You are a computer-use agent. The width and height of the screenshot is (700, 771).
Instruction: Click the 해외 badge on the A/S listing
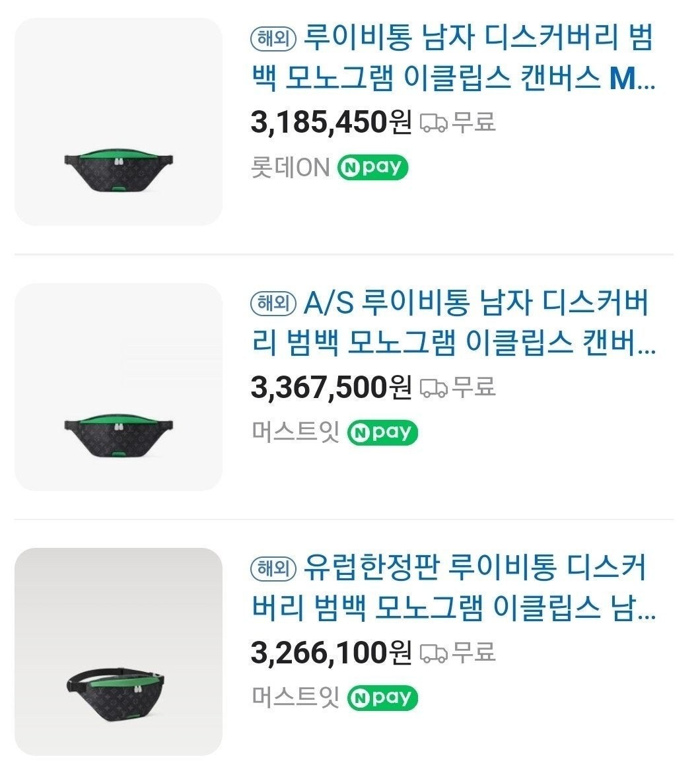tap(274, 304)
